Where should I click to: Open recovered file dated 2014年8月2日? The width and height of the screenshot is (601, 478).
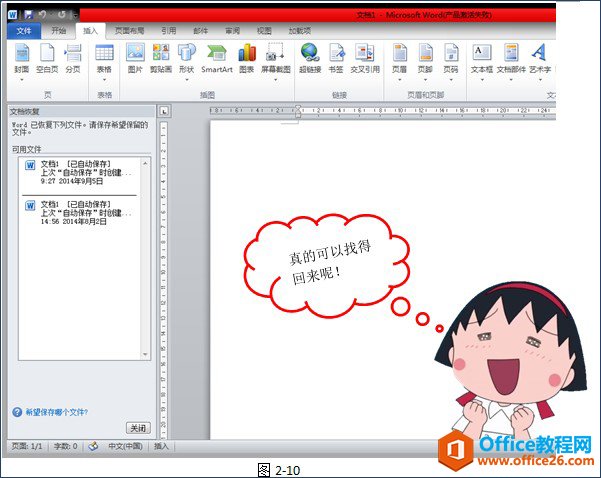(x=80, y=213)
